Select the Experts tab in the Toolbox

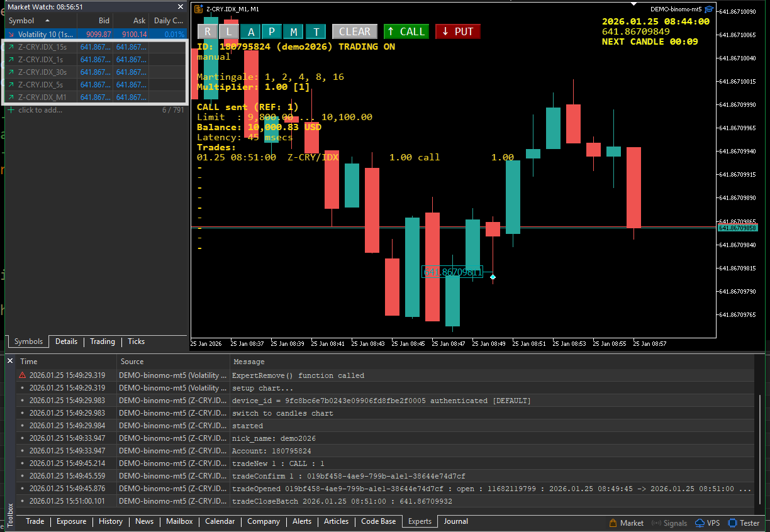click(x=420, y=521)
